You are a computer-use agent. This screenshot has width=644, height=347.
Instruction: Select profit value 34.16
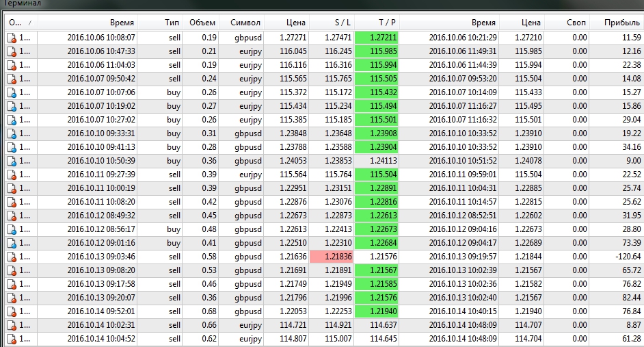tap(632, 147)
